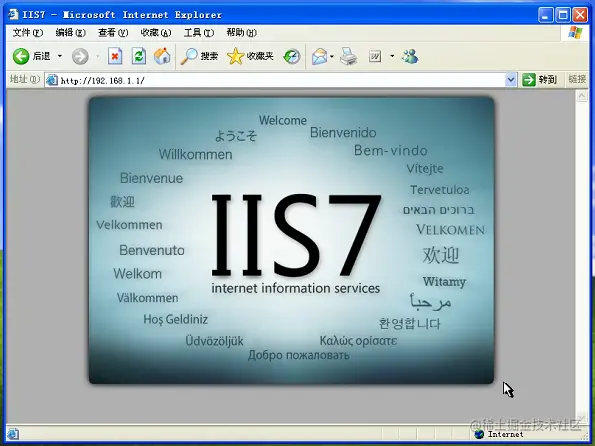
Task: Print the page with printer icon
Action: coord(348,57)
